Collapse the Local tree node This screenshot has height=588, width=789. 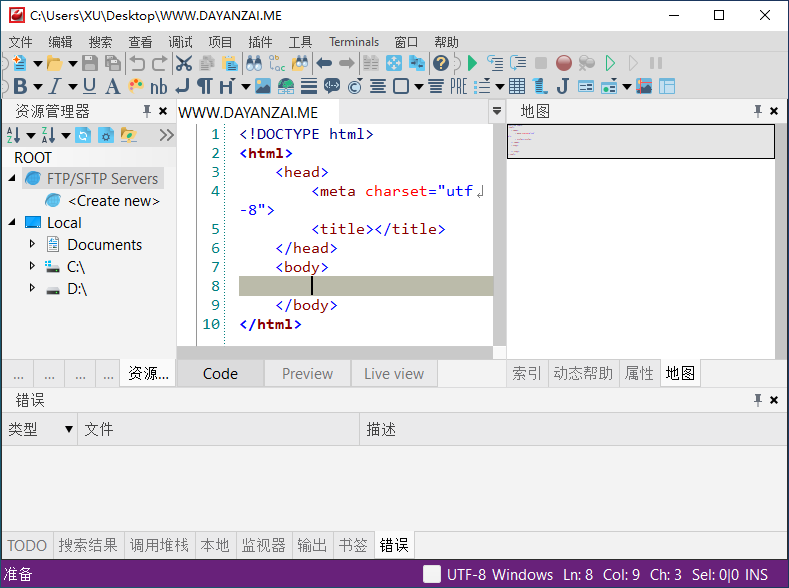click(x=12, y=222)
